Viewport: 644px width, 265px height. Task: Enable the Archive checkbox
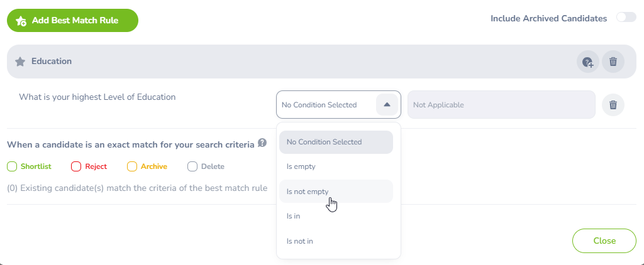point(132,166)
